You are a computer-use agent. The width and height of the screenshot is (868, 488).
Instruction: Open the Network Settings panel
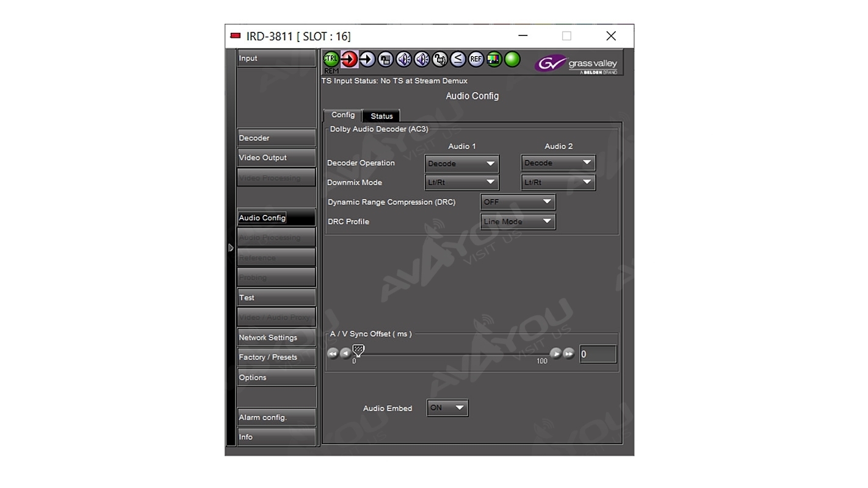[x=276, y=337]
